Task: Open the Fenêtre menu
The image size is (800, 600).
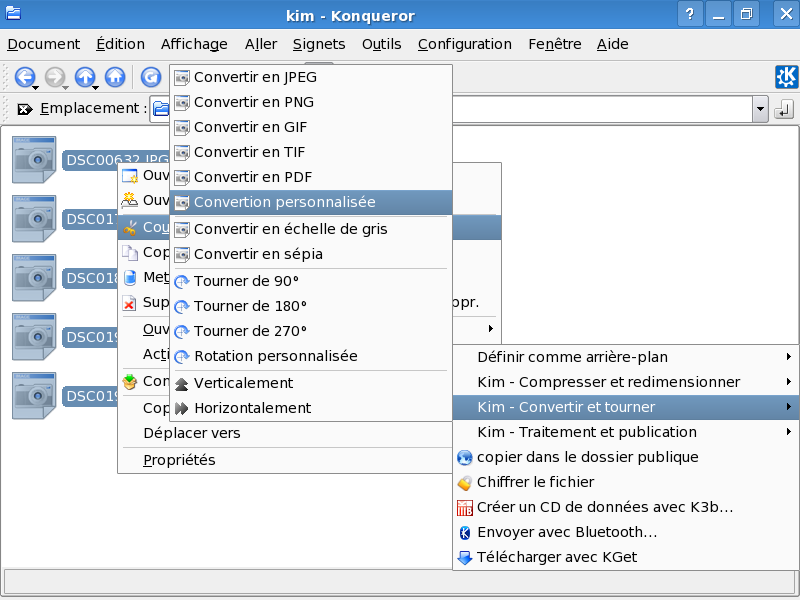Action: pyautogui.click(x=555, y=44)
